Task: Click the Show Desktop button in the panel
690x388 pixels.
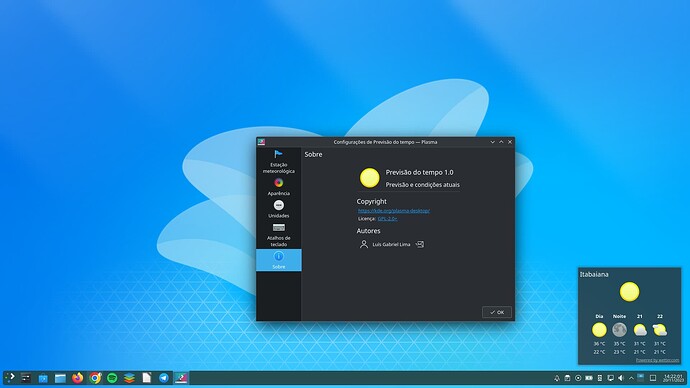Action: click(x=653, y=378)
